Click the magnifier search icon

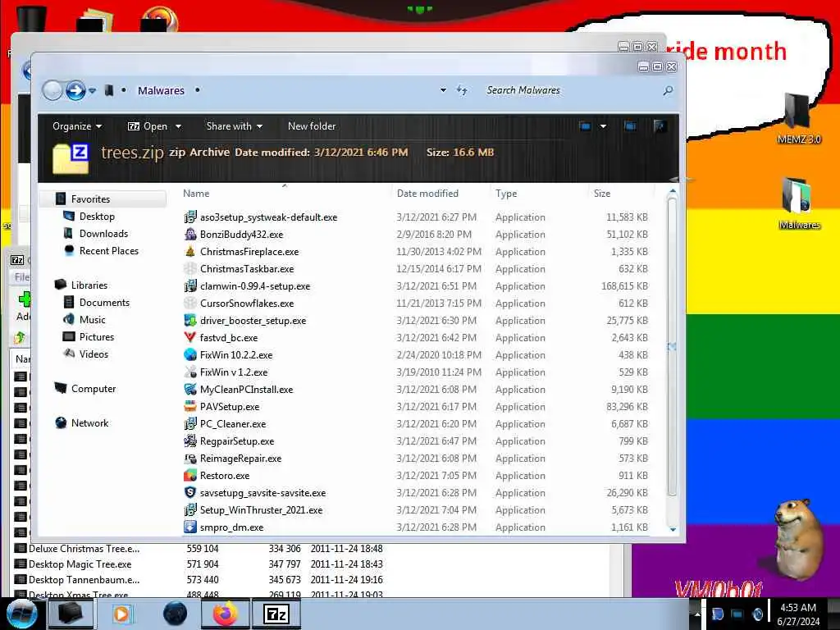click(x=668, y=90)
